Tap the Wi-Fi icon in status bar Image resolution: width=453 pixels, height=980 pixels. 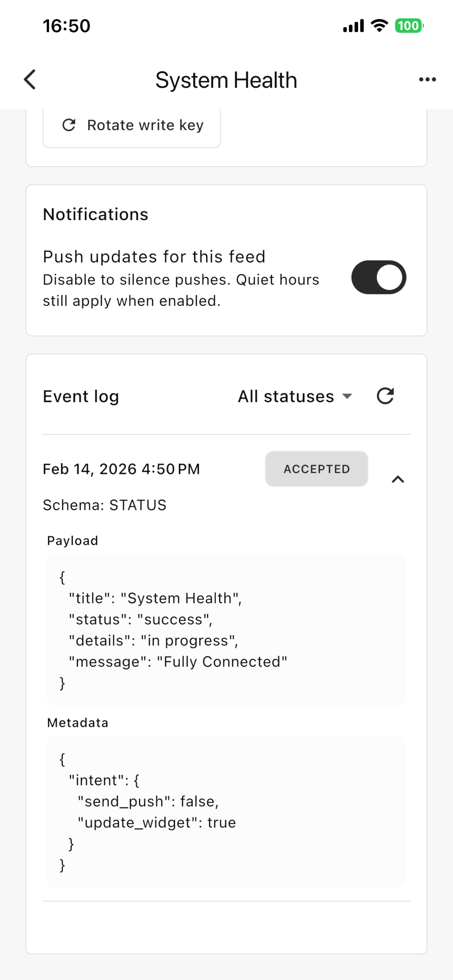point(379,26)
